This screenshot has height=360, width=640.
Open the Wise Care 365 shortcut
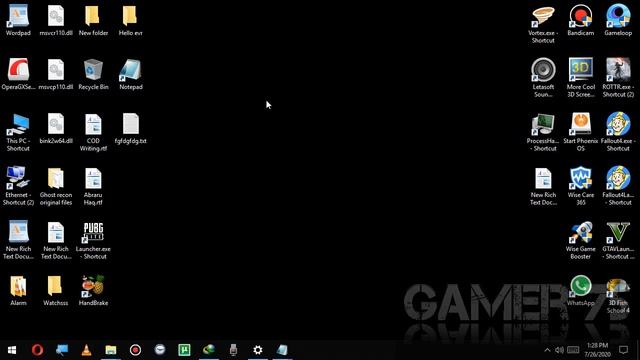point(581,186)
